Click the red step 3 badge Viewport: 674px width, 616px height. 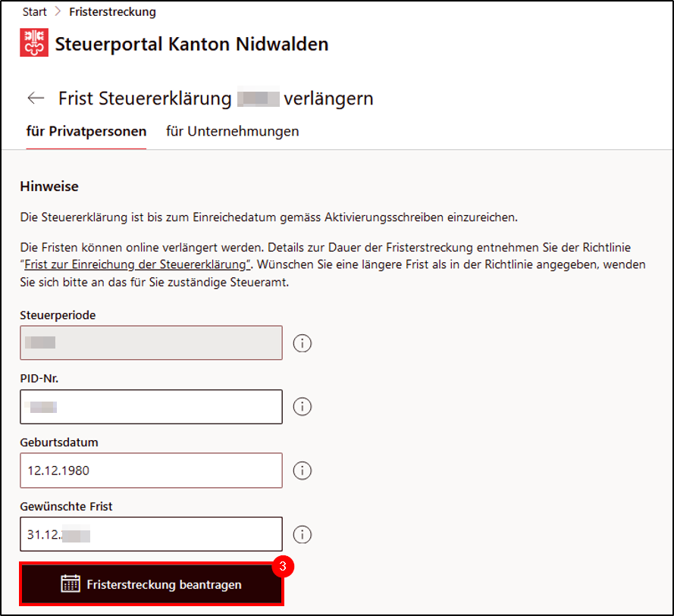(x=283, y=566)
